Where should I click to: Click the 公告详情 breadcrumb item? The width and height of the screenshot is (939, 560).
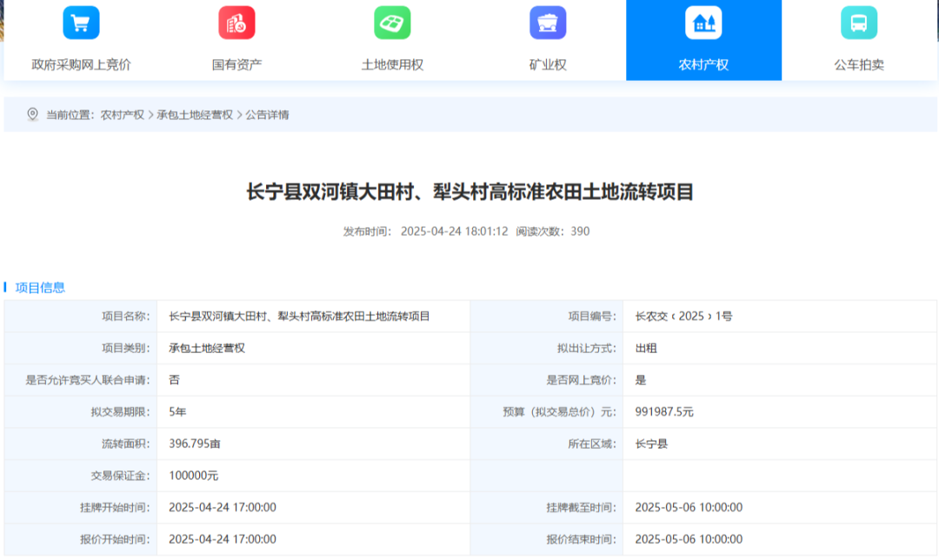coord(267,115)
